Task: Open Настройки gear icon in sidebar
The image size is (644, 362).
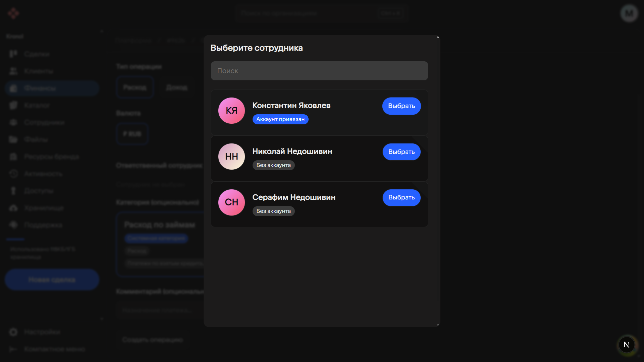Action: (x=13, y=332)
